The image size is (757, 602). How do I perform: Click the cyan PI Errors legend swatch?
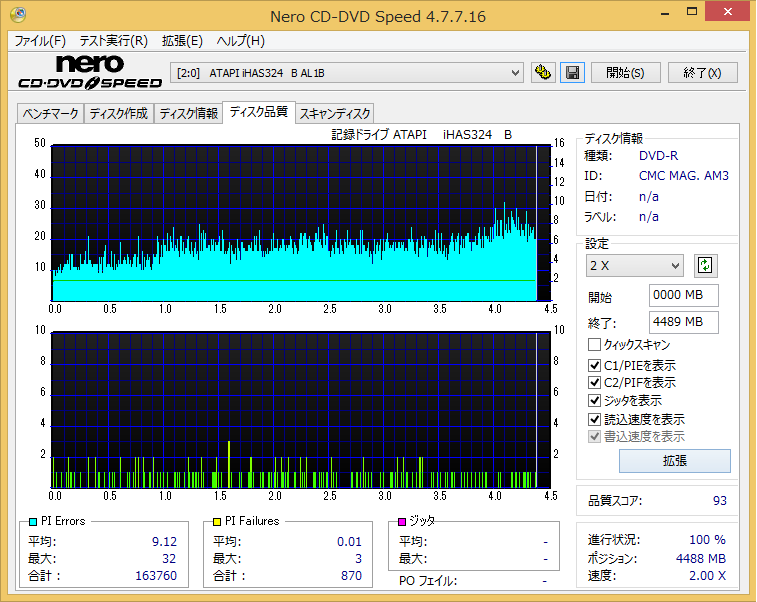pos(33,522)
